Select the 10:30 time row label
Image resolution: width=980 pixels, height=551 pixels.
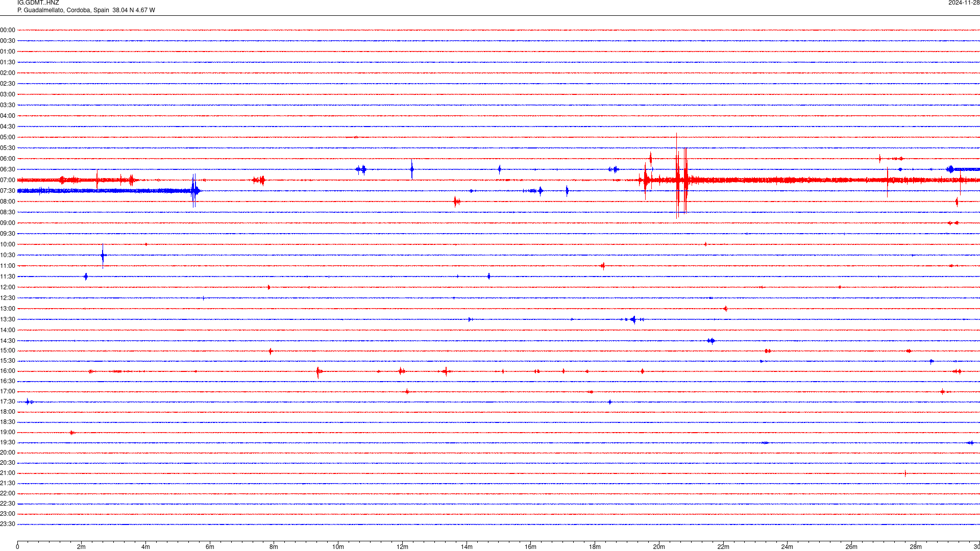8,255
